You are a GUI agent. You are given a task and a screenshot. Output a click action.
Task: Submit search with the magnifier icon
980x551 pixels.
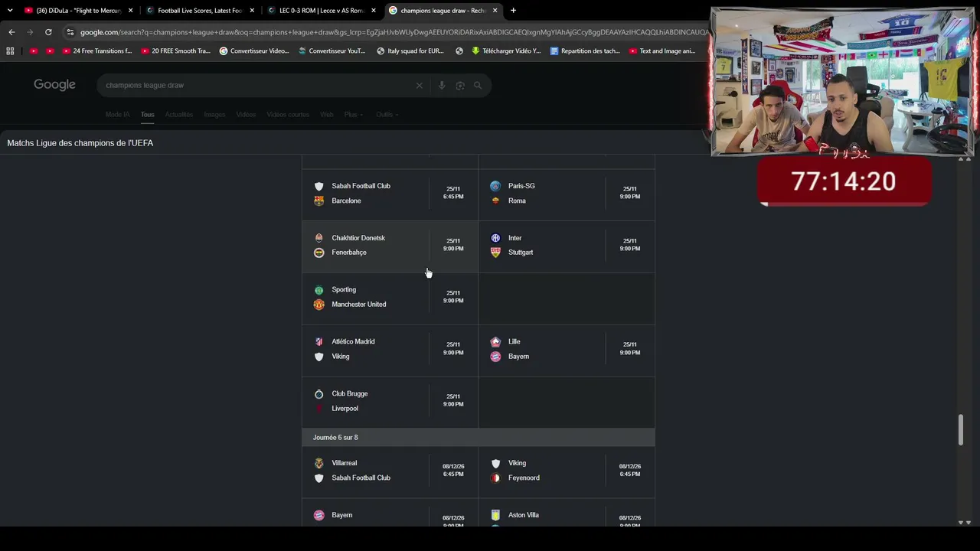click(478, 86)
